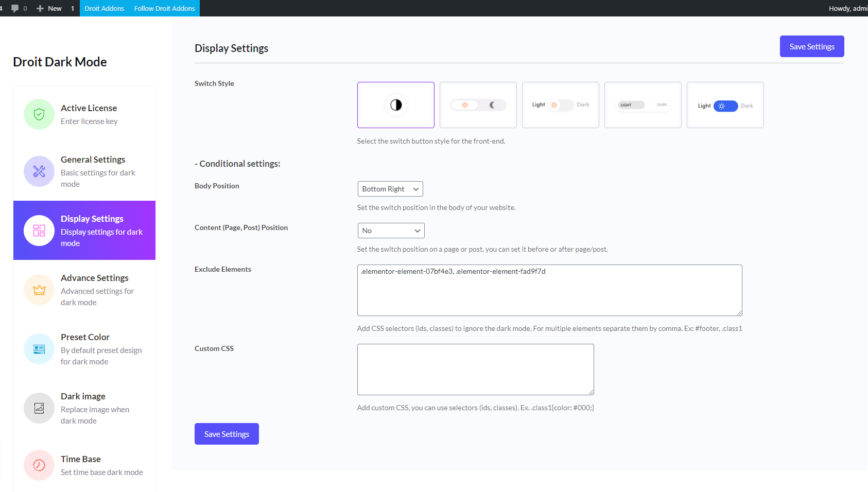Viewport: 868px width, 492px height.
Task: Open Dark image section
Action: (x=84, y=408)
